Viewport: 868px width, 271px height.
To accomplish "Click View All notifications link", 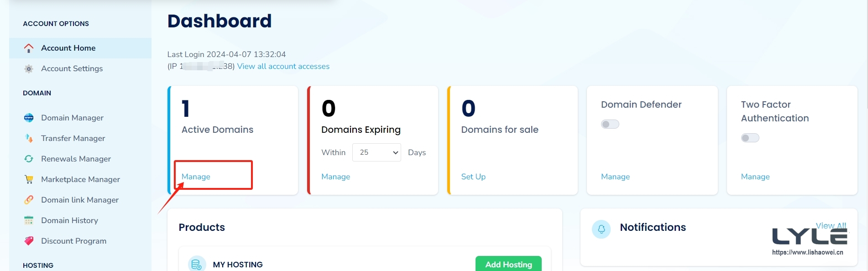I will (x=831, y=225).
